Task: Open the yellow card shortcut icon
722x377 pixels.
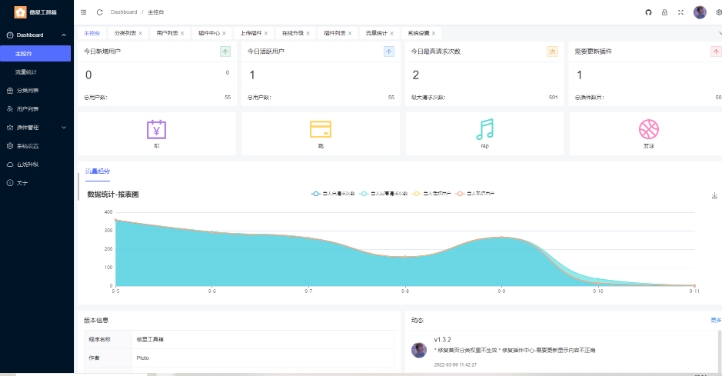Action: click(x=320, y=129)
